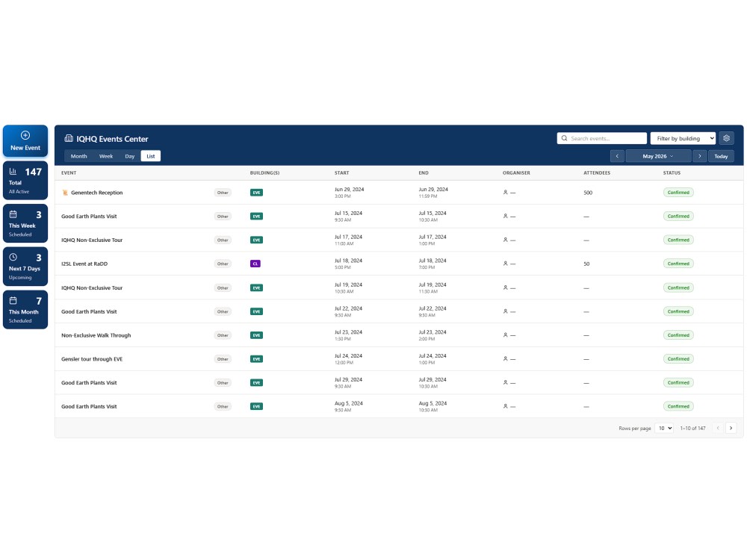The width and height of the screenshot is (747, 560).
Task: Sort by the START column header
Action: (341, 173)
